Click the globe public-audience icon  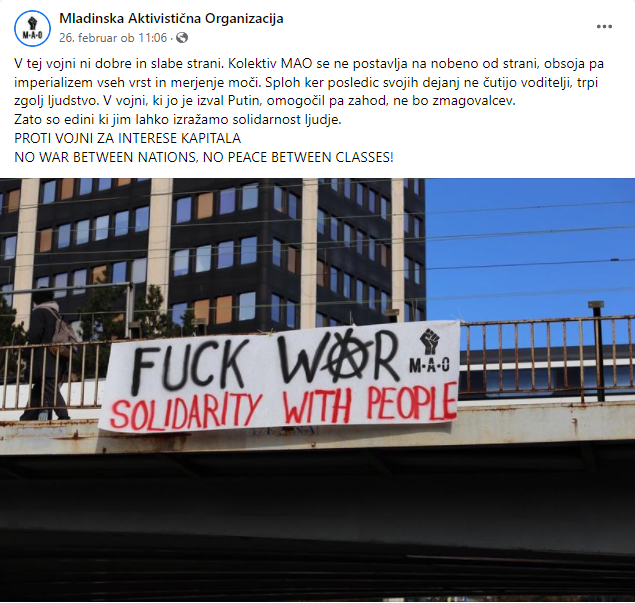click(182, 38)
